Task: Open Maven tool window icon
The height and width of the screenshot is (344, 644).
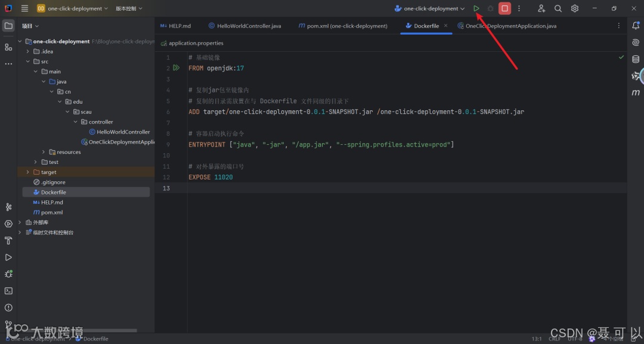Action: click(636, 92)
